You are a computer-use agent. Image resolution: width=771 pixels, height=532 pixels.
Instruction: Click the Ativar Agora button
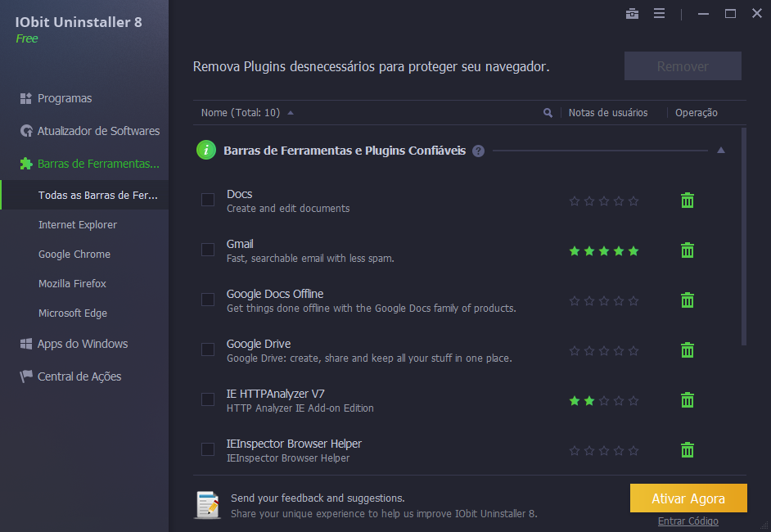click(688, 498)
